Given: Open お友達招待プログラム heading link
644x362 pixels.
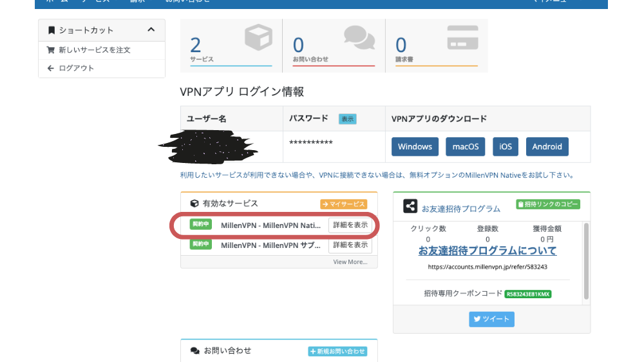Looking at the screenshot, I should coord(461,209).
